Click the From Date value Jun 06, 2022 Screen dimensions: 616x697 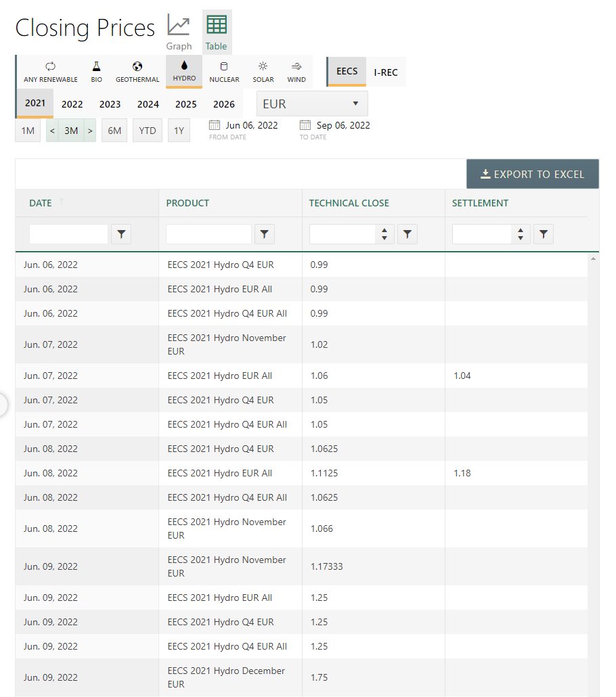(252, 125)
